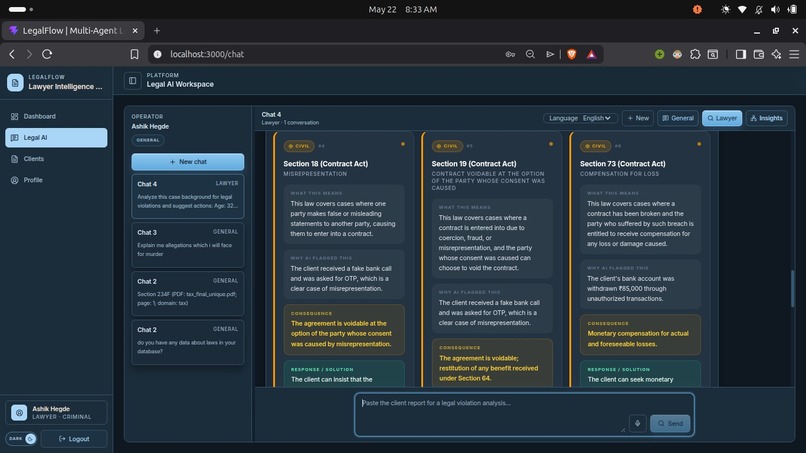Switch to General mode tab
Screen dimensions: 806x453
678,118
